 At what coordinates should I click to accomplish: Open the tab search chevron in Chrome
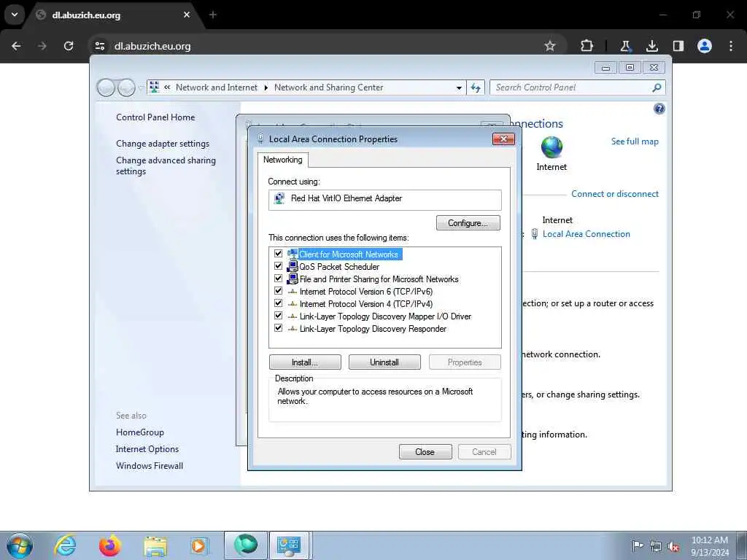pos(15,15)
